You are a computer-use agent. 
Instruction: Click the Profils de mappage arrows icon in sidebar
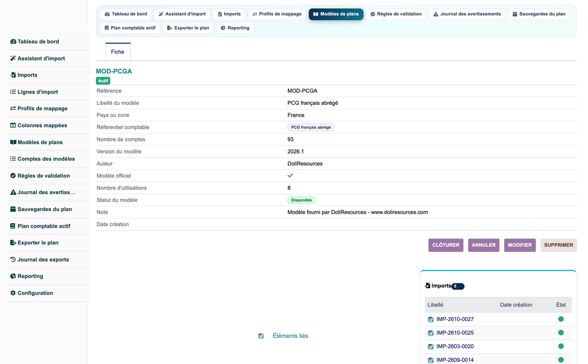(x=13, y=108)
